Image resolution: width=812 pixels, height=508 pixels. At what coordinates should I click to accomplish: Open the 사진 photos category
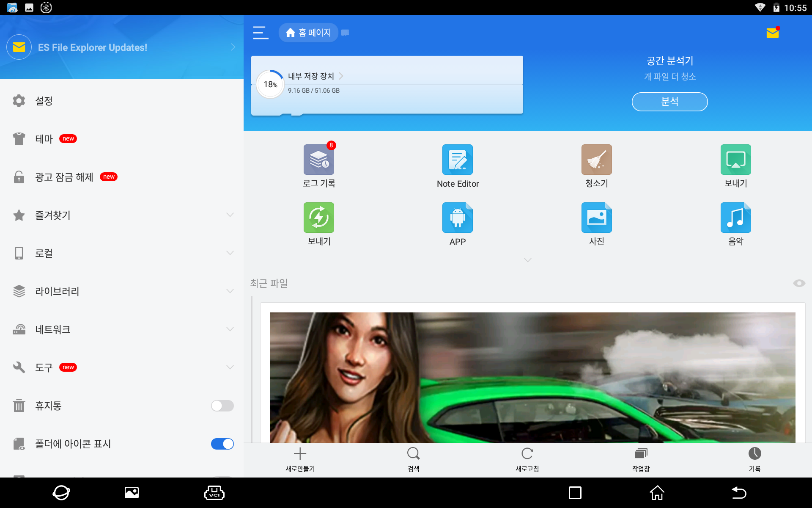click(597, 218)
